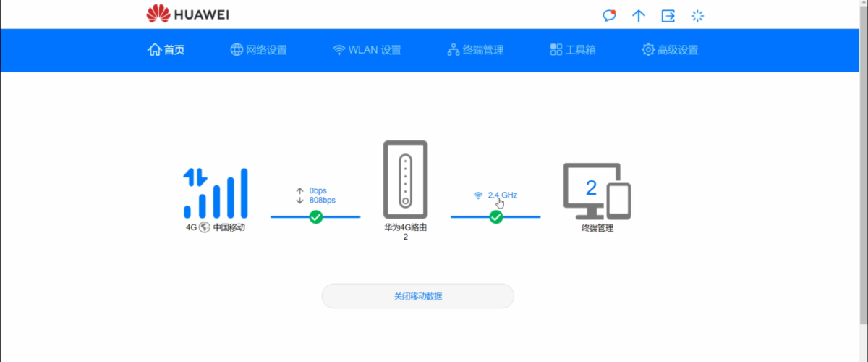The width and height of the screenshot is (868, 362).
Task: Click the 4G 中国移动 carrier label
Action: 216,227
